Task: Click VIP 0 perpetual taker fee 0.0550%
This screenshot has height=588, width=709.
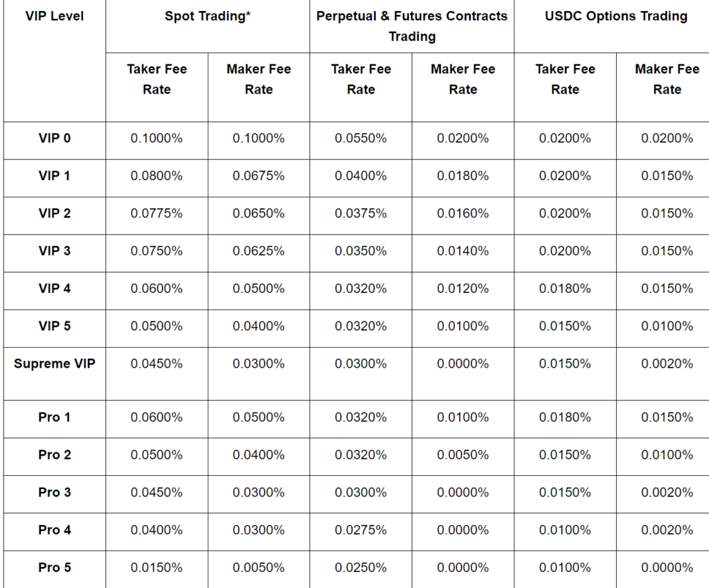Action: [x=361, y=138]
